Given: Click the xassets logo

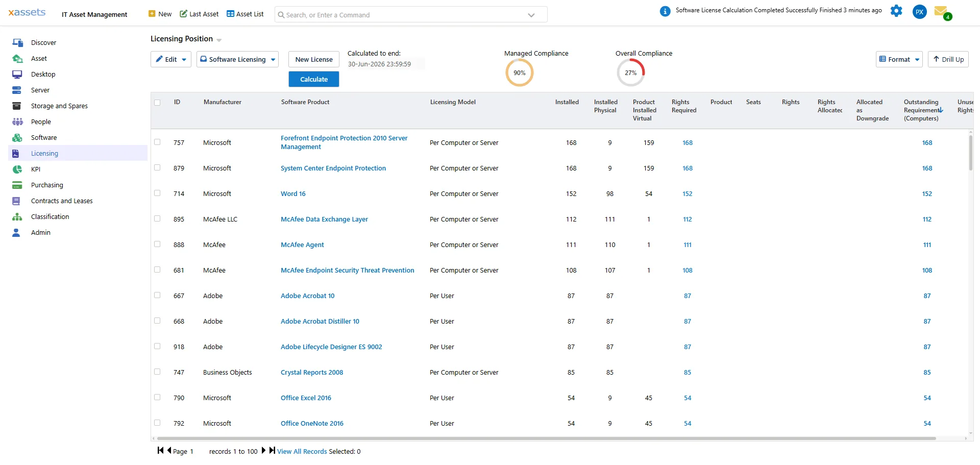Looking at the screenshot, I should coord(27,13).
